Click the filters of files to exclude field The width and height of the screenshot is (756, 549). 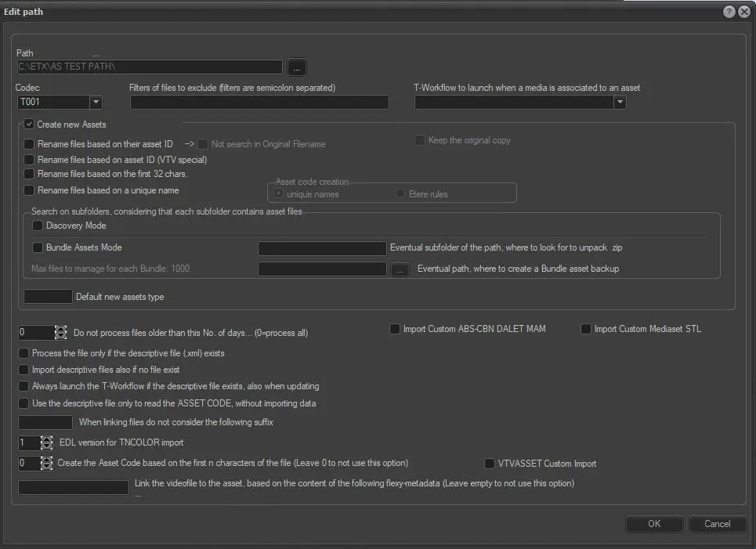point(259,102)
